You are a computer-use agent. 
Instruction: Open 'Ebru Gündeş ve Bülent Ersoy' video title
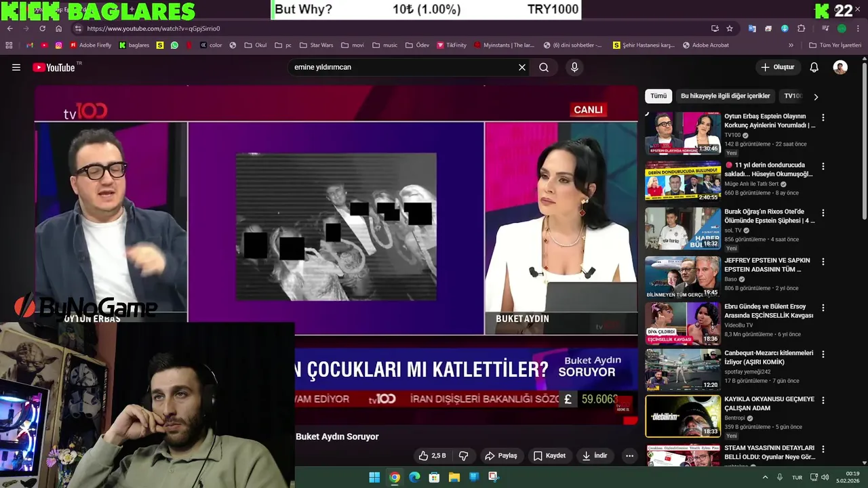[768, 310]
